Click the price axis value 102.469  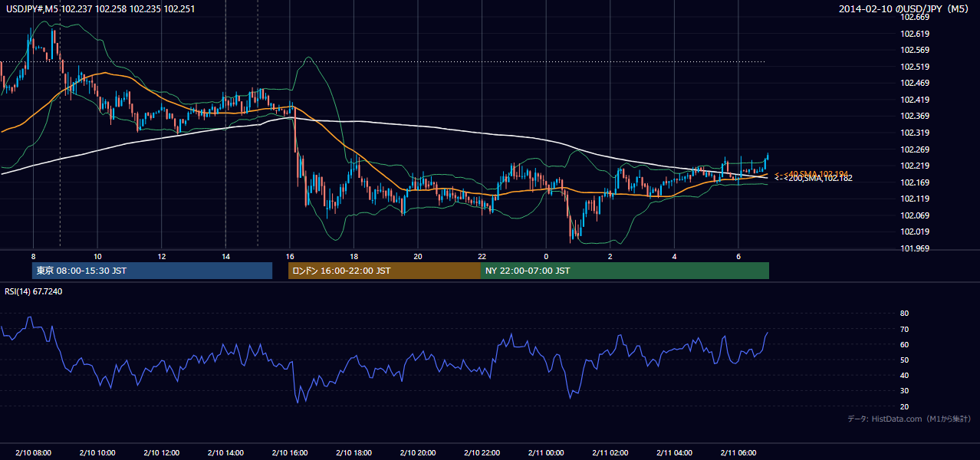click(x=915, y=83)
